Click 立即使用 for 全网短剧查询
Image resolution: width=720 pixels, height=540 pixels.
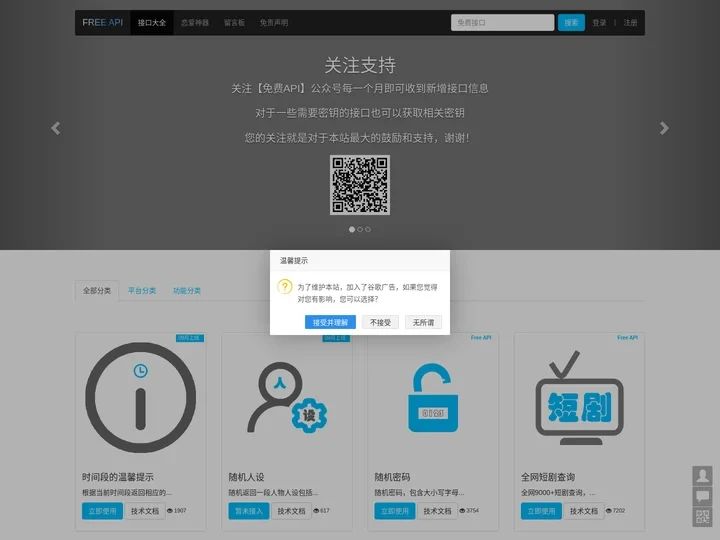[x=541, y=511]
